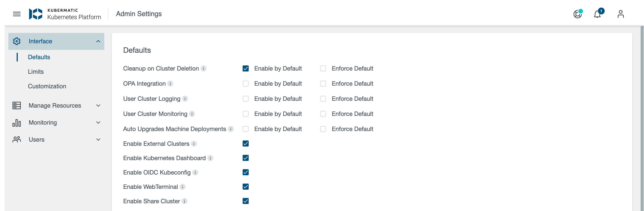Select the Customization menu item
644x211 pixels.
(47, 86)
